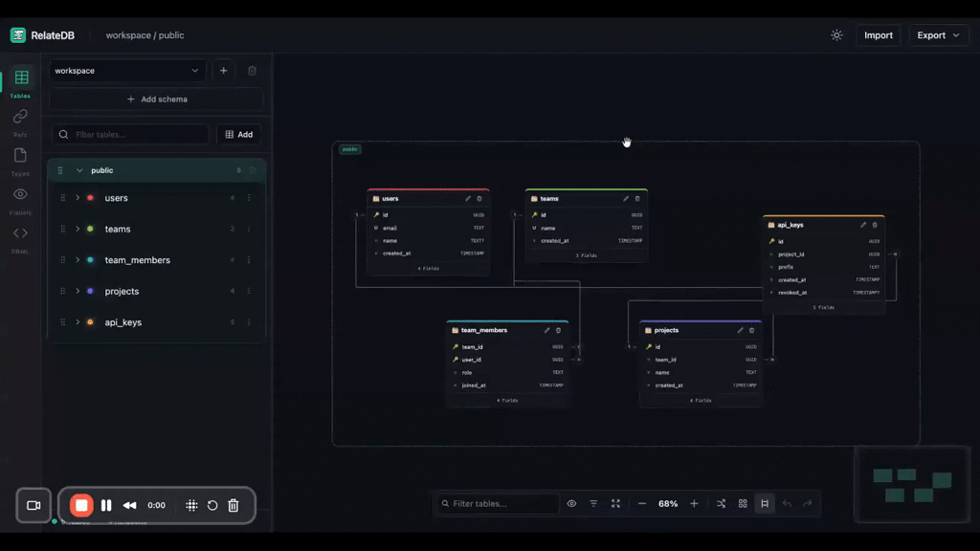This screenshot has width=980, height=551.
Task: Delete the projects table card on the canvas
Action: click(x=751, y=330)
